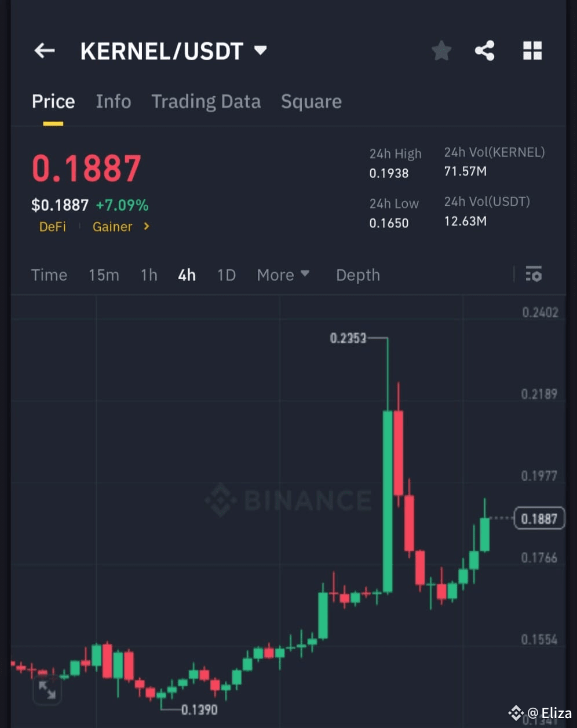Choose the Time line chart option
This screenshot has height=728, width=577.
[49, 275]
